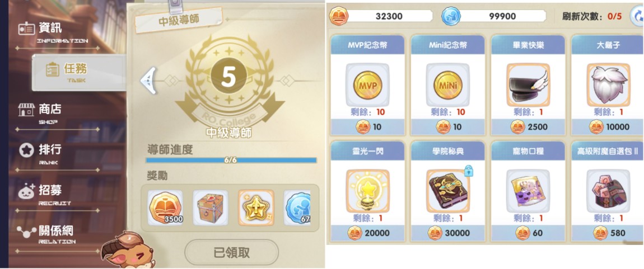Image resolution: width=644 pixels, height=269 pixels.
Task: Select the gold star medal reward icon
Action: pyautogui.click(x=256, y=207)
